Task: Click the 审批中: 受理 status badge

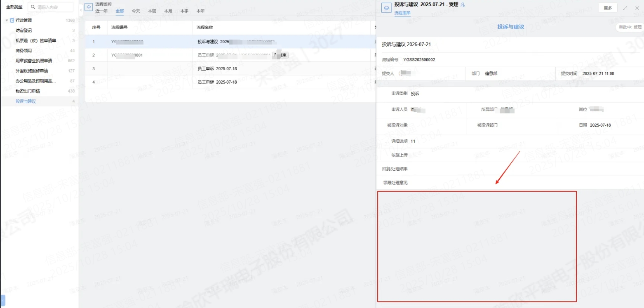Action: (x=630, y=27)
